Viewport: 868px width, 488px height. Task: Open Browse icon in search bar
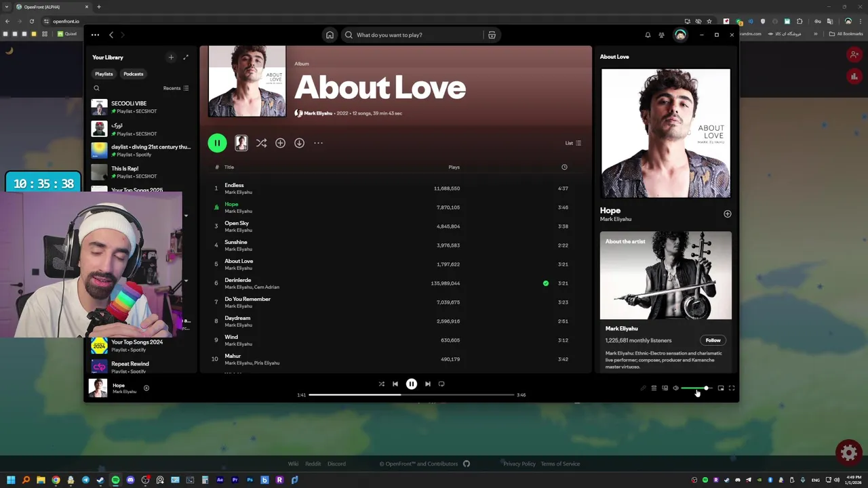coord(492,35)
